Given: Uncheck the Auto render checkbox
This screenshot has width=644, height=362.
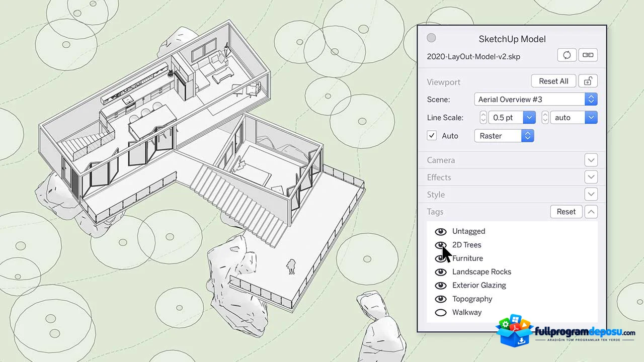Looking at the screenshot, I should point(432,135).
